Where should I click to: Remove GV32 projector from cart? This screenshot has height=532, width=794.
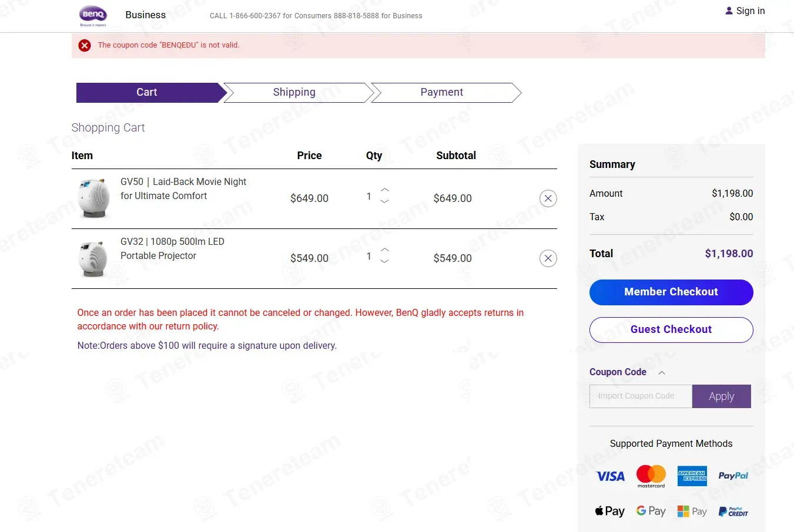pyautogui.click(x=548, y=258)
